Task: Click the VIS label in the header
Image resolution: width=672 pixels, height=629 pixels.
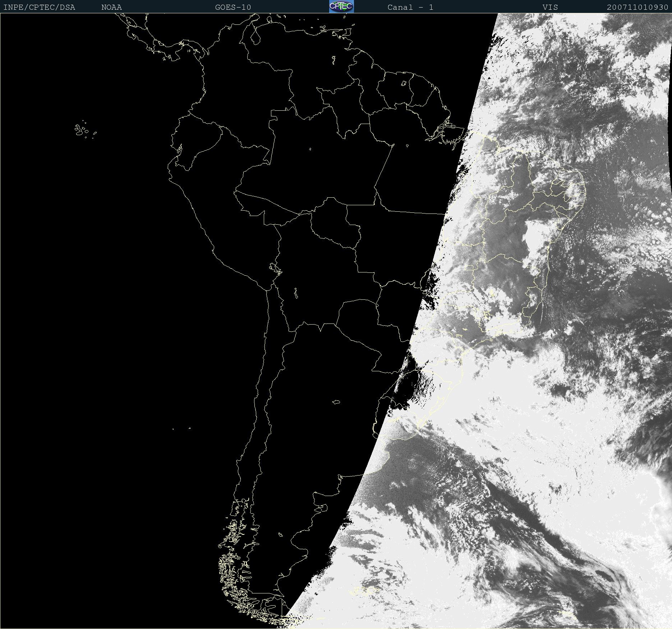Action: tap(550, 7)
